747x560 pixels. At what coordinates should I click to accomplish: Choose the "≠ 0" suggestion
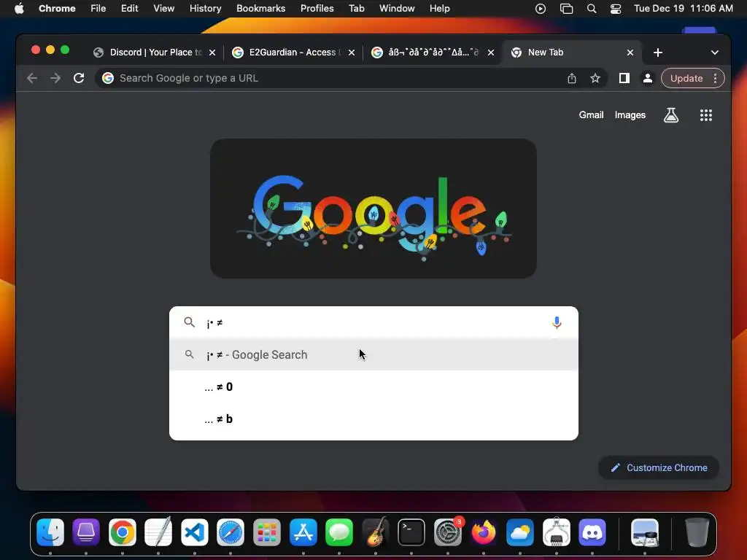373,386
